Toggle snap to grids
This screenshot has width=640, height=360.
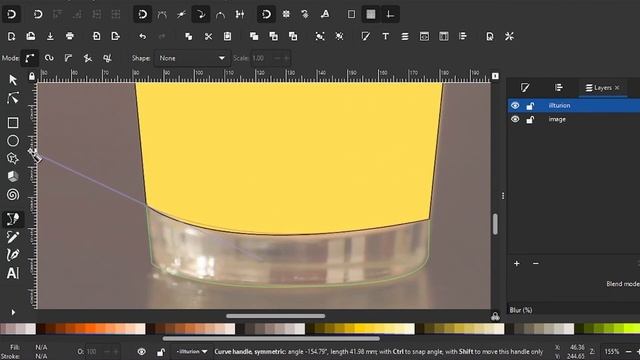coord(371,14)
